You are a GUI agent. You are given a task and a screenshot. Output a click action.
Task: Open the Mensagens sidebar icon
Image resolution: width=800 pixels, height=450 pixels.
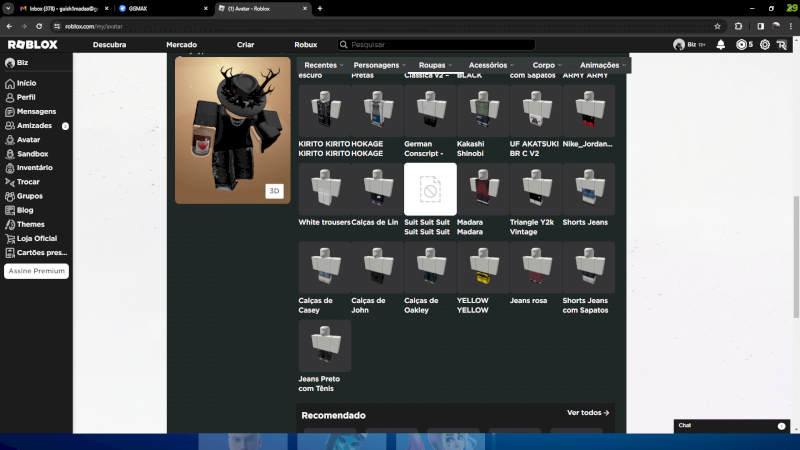click(10, 112)
